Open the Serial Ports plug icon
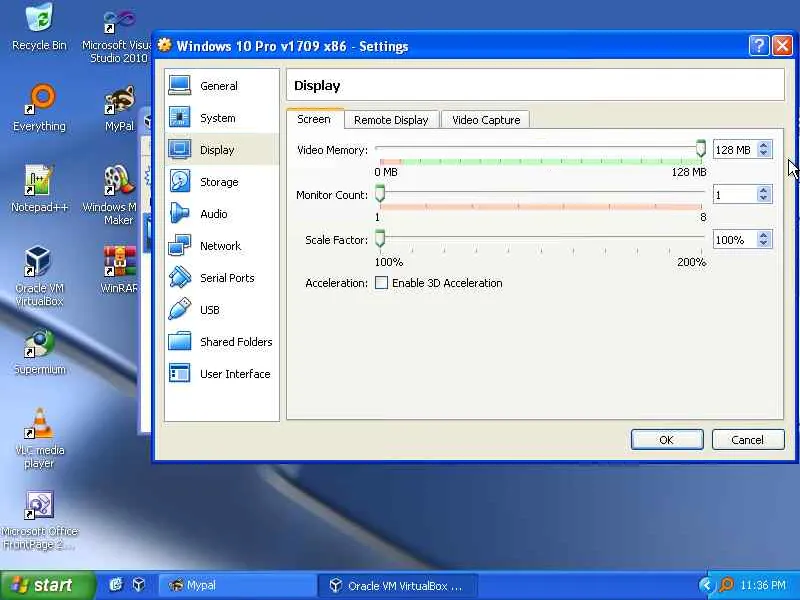This screenshot has height=600, width=800. click(x=180, y=278)
